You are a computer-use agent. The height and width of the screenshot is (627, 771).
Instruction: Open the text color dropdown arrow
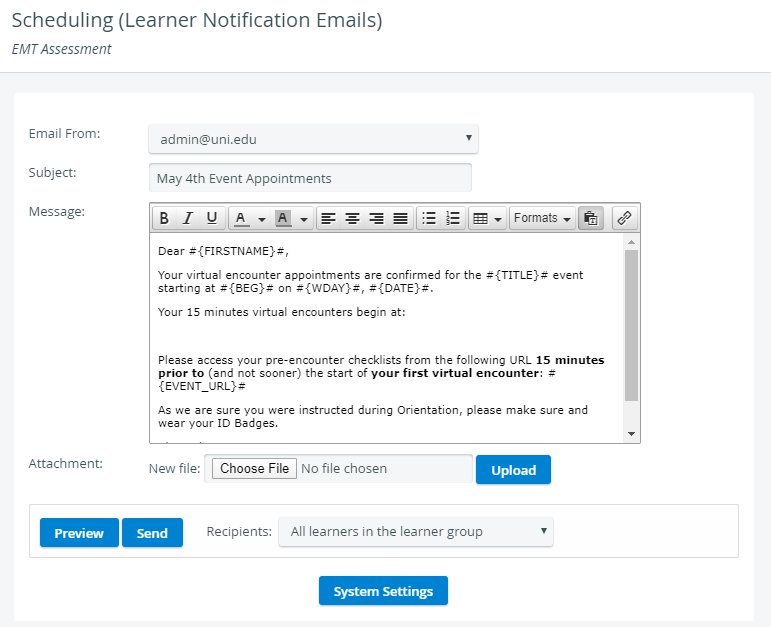coord(262,219)
